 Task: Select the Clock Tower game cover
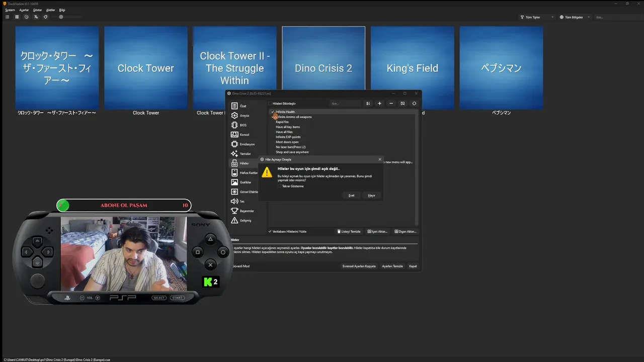point(146,68)
